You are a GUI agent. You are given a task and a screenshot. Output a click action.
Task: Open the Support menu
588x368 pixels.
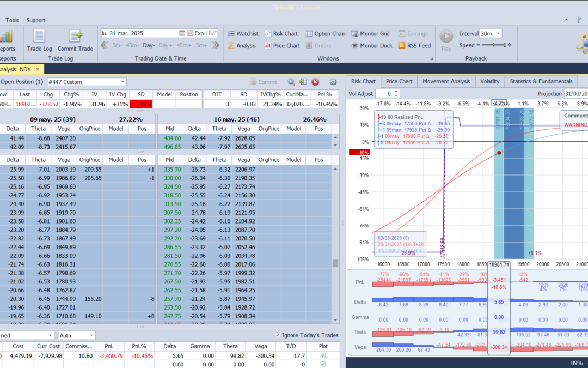coord(36,20)
